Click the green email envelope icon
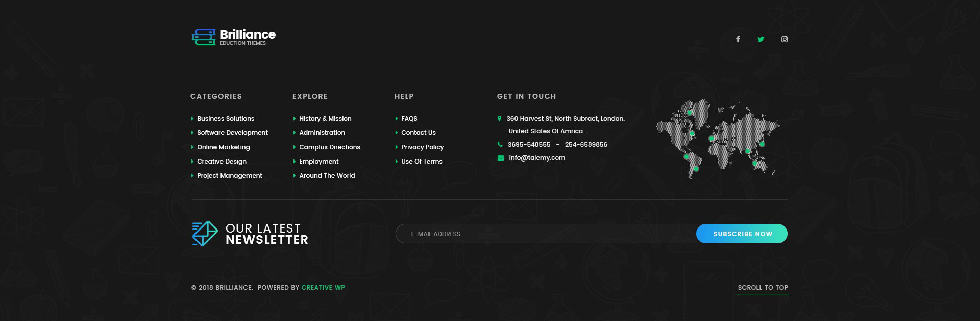The width and height of the screenshot is (980, 321). click(500, 158)
